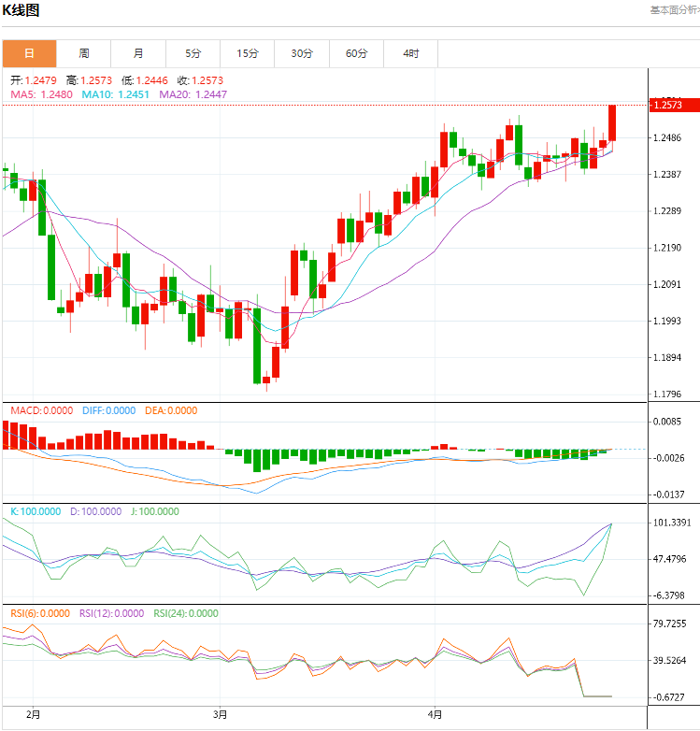
Task: Click the 1.2190 price axis label
Action: (x=667, y=248)
